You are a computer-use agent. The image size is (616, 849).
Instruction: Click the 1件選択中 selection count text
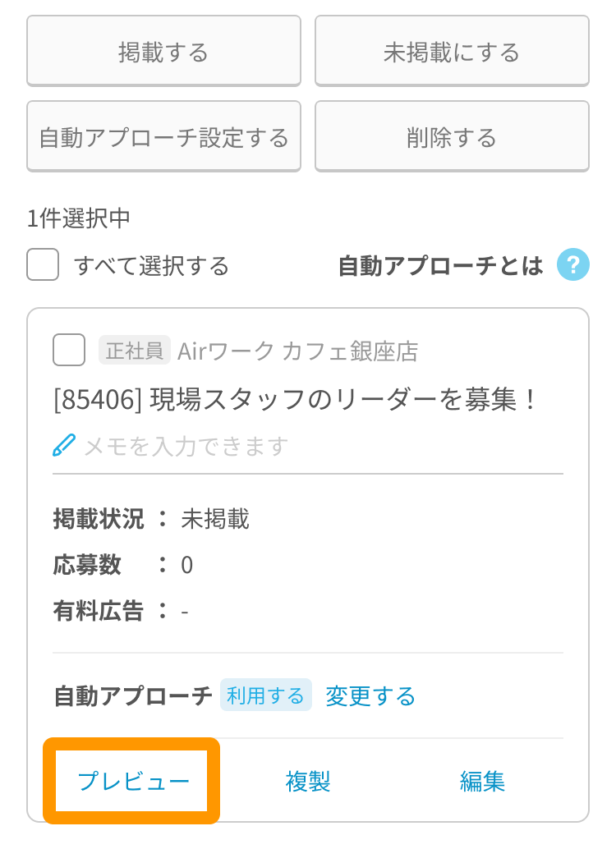coord(79,218)
